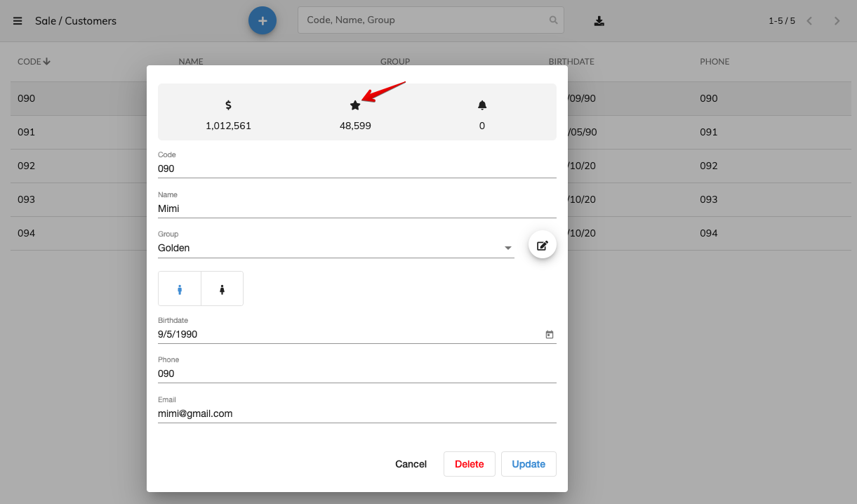857x504 pixels.
Task: Open the Group dropdown showing Golden
Action: [x=336, y=248]
